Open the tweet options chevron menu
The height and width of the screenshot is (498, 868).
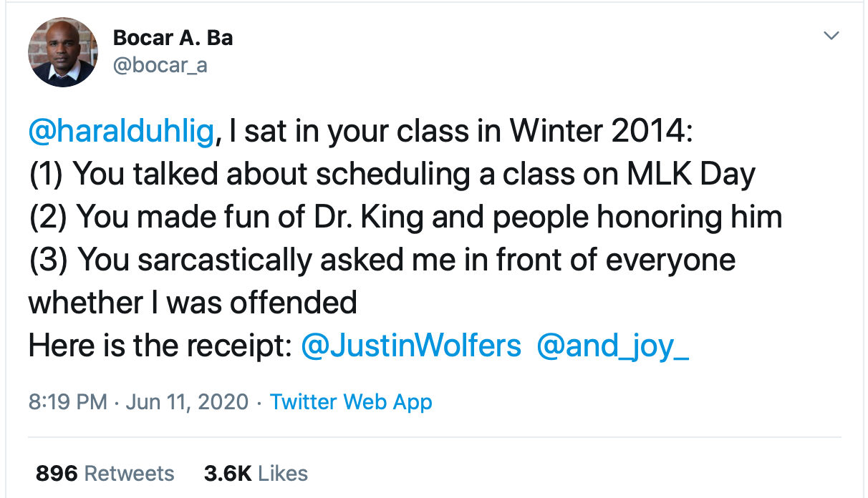click(831, 36)
